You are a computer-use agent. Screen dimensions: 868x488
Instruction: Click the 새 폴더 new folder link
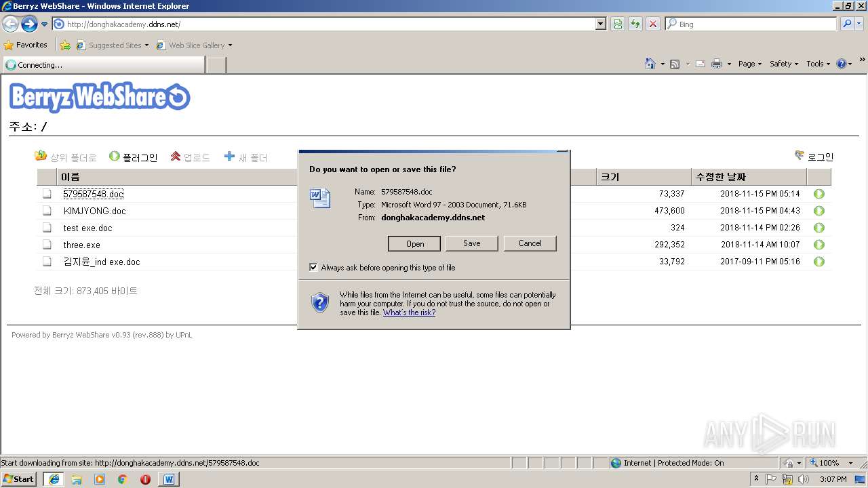[x=245, y=157]
